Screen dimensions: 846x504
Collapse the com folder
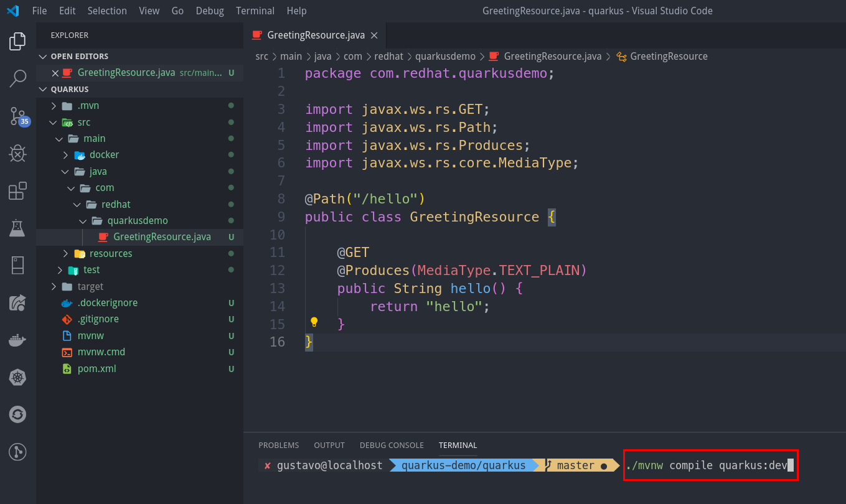point(71,188)
